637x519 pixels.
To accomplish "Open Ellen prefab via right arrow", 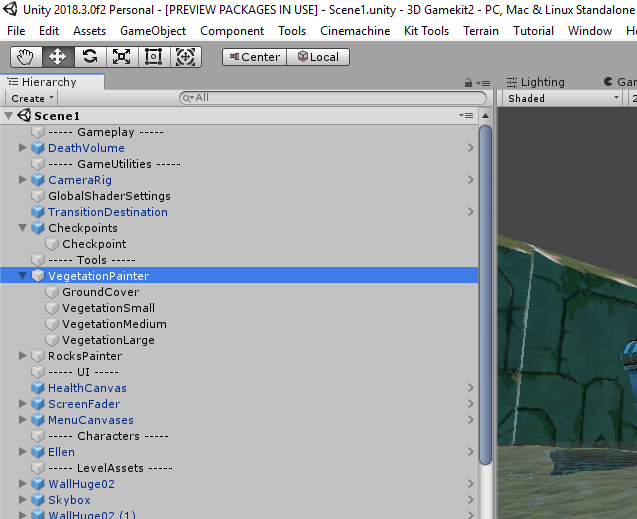I will [x=470, y=452].
